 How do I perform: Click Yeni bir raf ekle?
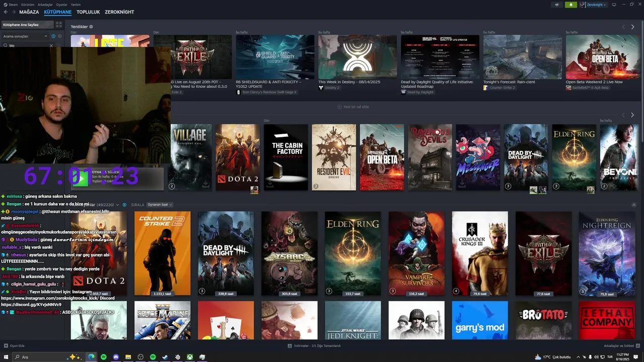tap(353, 107)
